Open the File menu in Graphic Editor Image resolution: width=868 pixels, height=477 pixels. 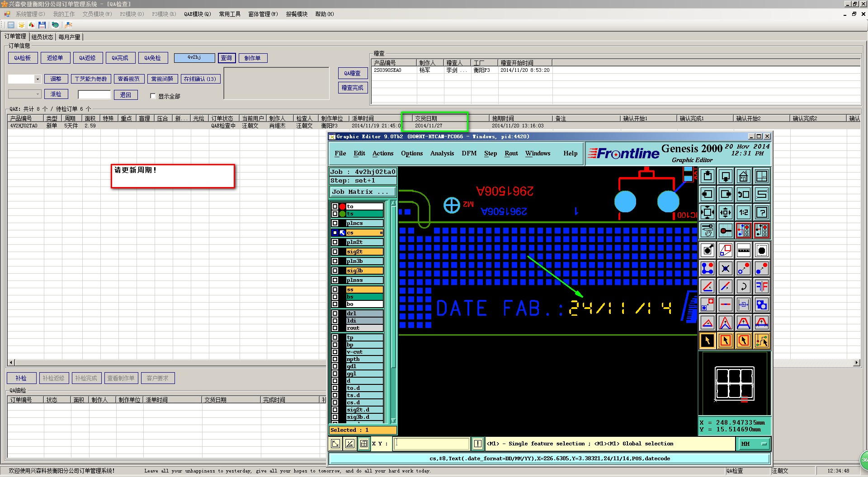(340, 154)
